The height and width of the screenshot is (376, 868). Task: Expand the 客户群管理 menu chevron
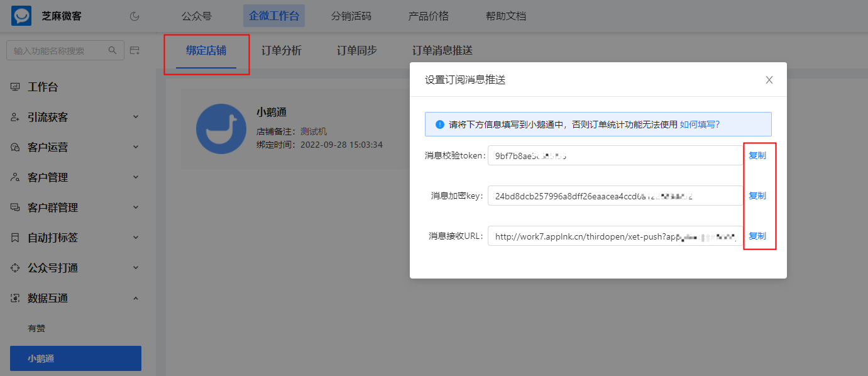(136, 207)
